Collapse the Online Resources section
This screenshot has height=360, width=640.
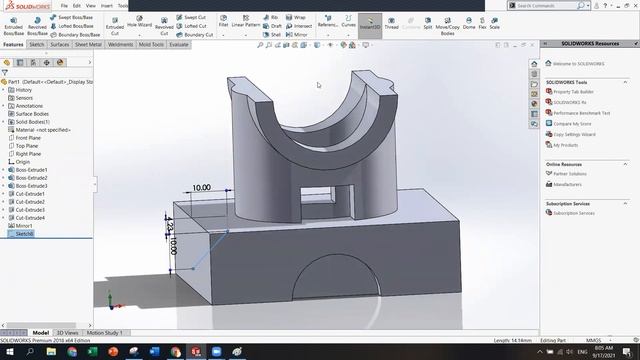coord(625,164)
